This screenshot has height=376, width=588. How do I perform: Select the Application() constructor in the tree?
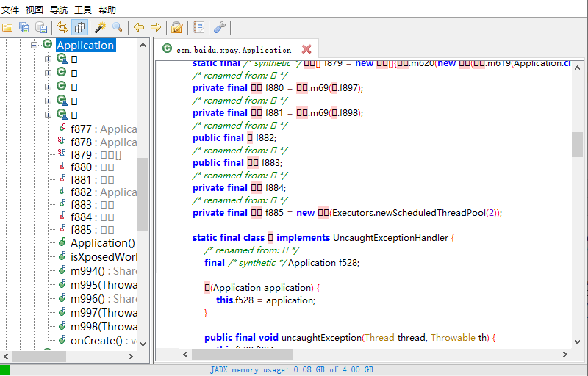coord(103,243)
